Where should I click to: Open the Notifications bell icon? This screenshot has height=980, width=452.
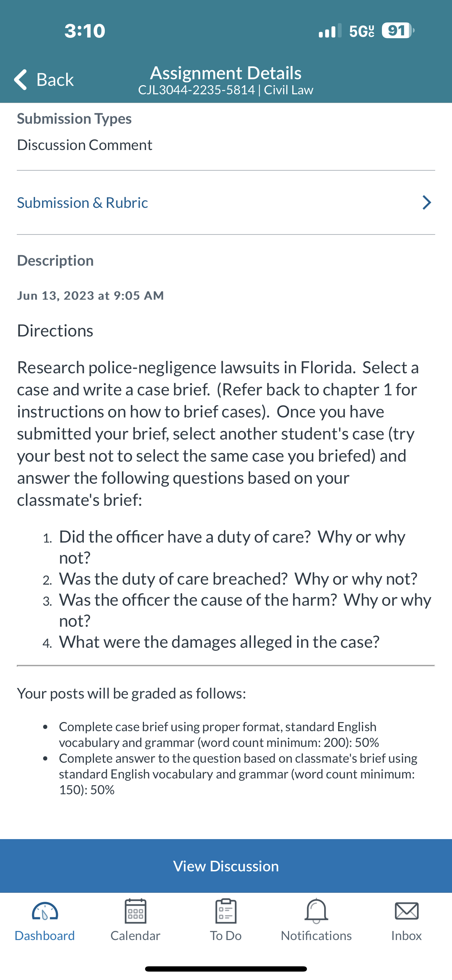[316, 911]
